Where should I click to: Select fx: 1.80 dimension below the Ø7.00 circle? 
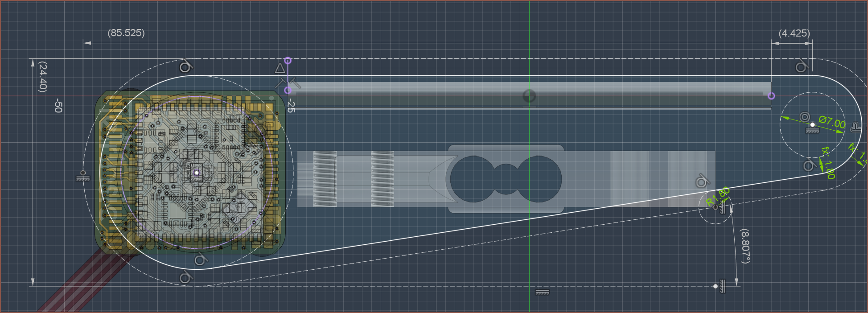click(x=828, y=163)
